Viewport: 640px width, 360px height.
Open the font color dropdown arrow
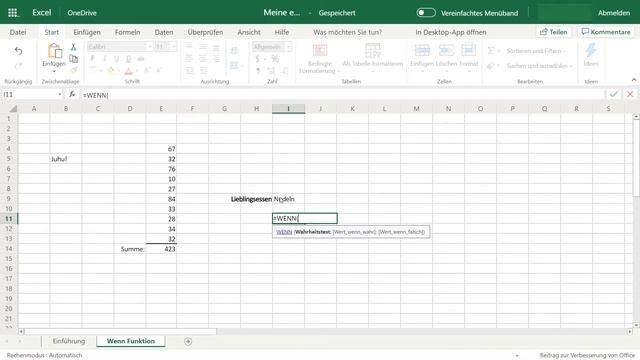136,71
